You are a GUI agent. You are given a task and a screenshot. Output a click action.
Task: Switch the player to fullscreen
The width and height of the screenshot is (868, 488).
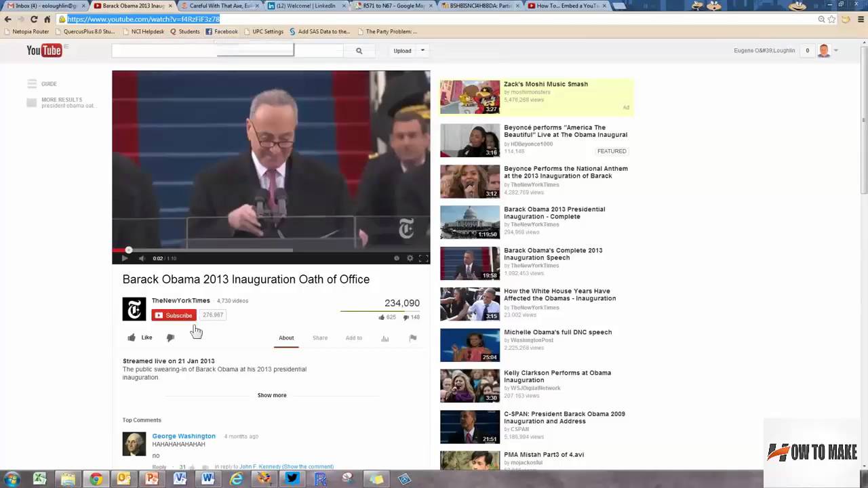[x=423, y=258]
